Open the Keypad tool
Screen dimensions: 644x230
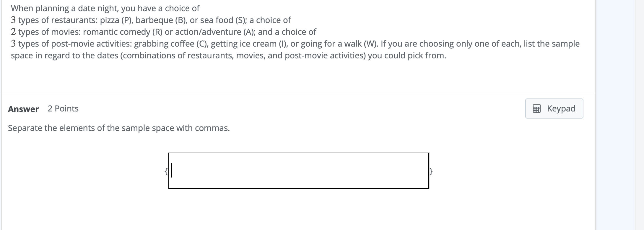pyautogui.click(x=554, y=109)
